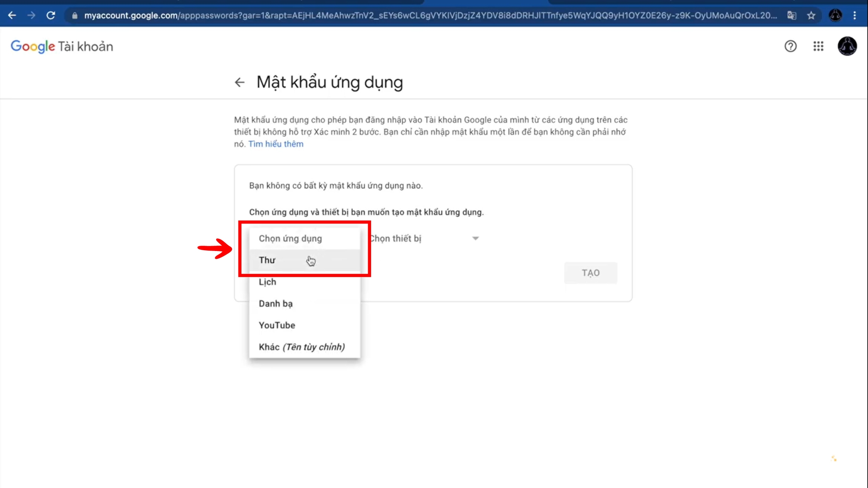This screenshot has width=868, height=488.
Task: Open the Tìm hiểu thêm link
Action: [x=275, y=144]
